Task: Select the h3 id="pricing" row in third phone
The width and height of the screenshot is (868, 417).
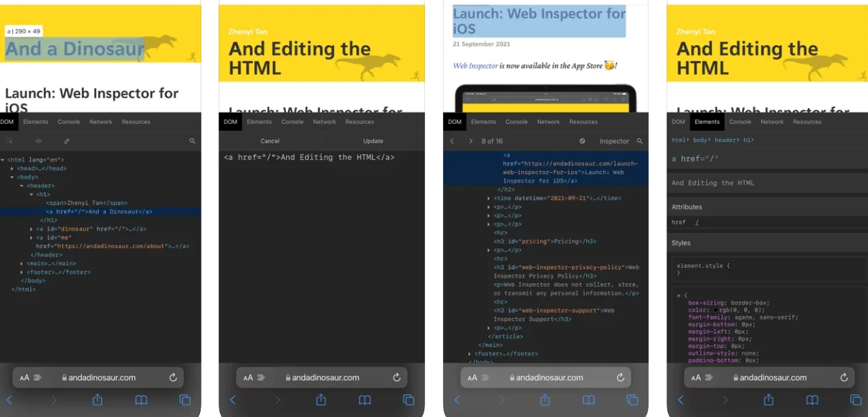Action: click(545, 241)
